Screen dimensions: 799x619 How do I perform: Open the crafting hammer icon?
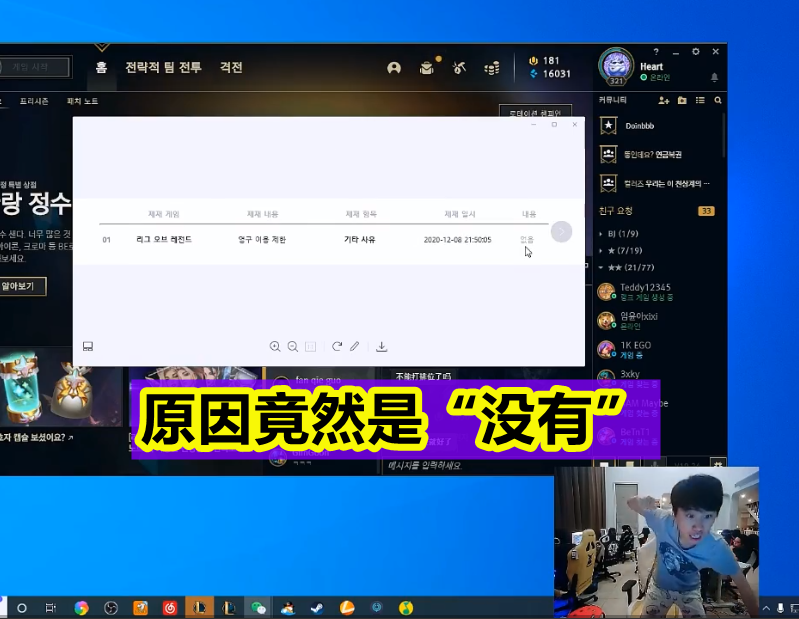(459, 68)
